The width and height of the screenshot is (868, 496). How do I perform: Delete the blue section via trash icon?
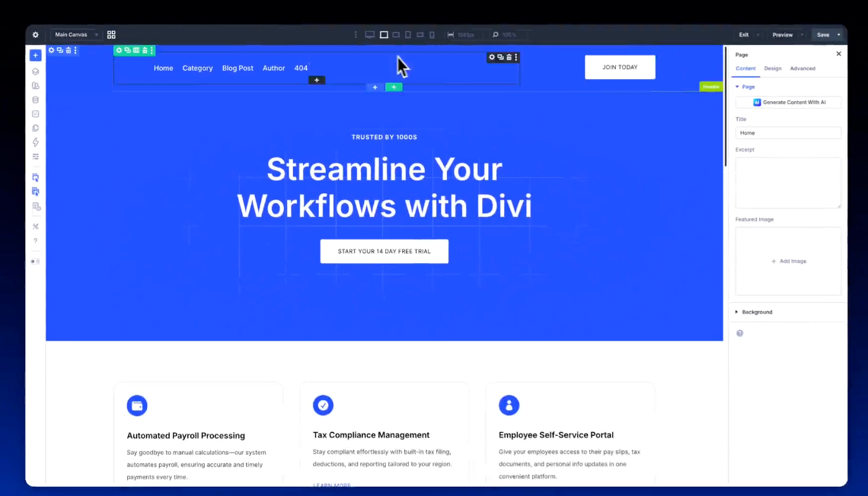(x=69, y=50)
